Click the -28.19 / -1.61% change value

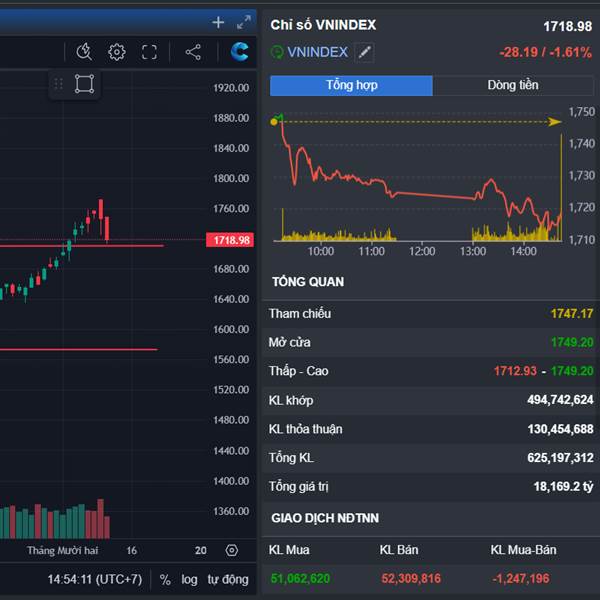pos(546,52)
